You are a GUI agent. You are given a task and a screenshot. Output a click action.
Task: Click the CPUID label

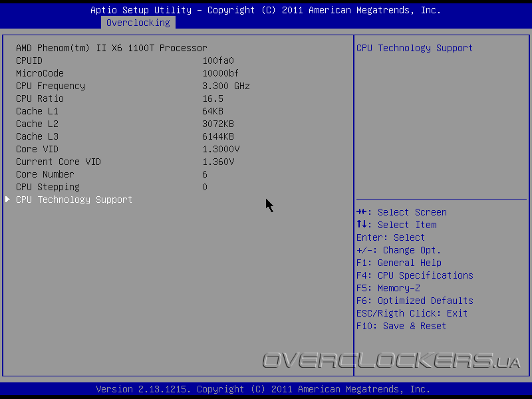[29, 61]
